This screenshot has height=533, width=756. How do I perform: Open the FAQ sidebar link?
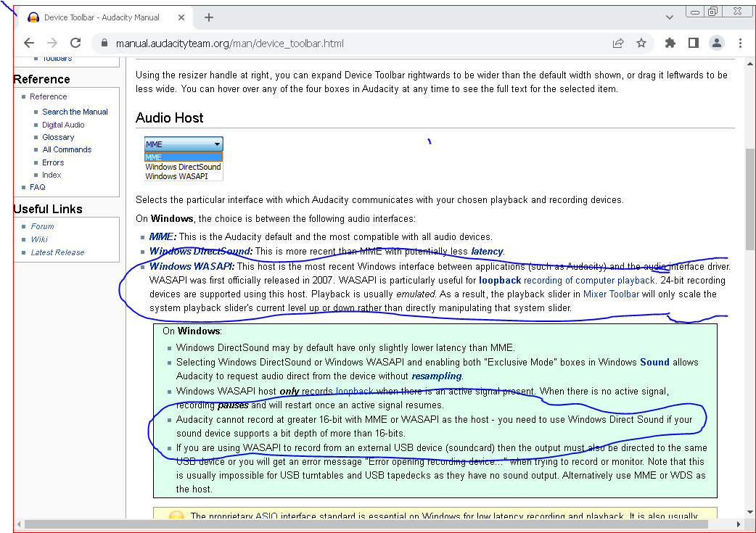click(38, 187)
